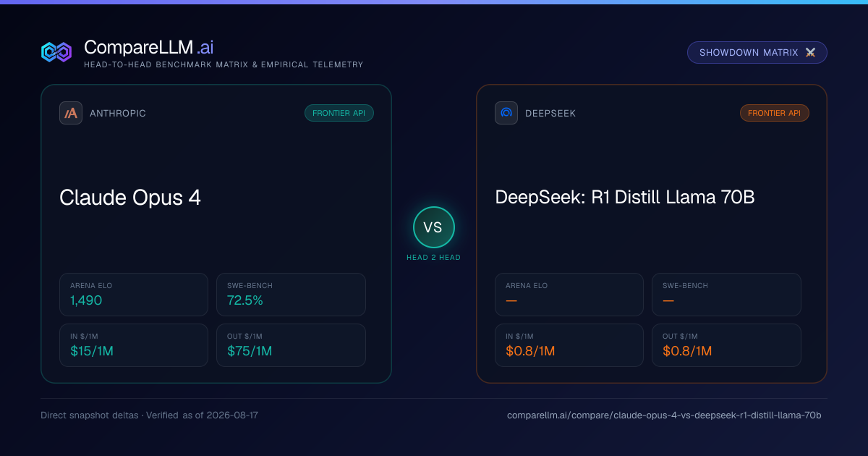868x456 pixels.
Task: Click the HEAD 2 HEAD label
Action: coord(433,258)
